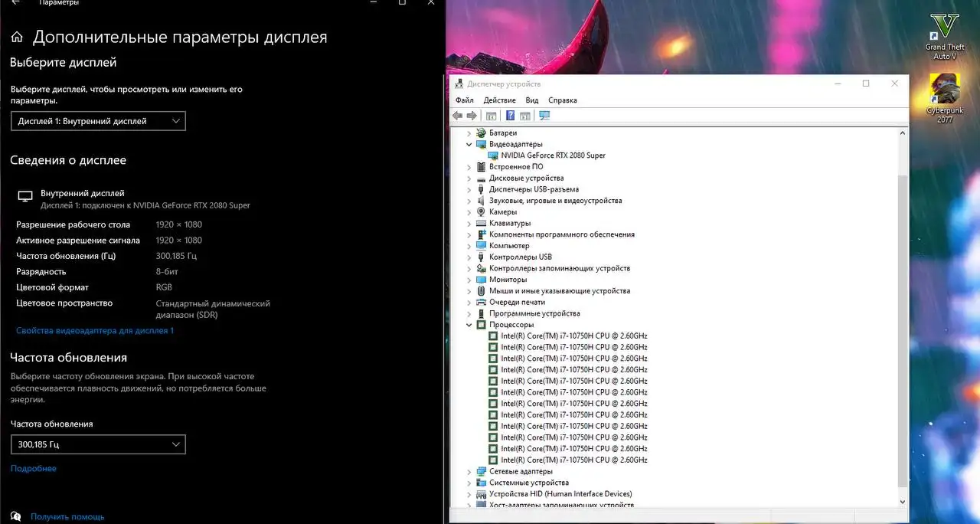Open the Действие menu
980x524 pixels.
tap(500, 100)
